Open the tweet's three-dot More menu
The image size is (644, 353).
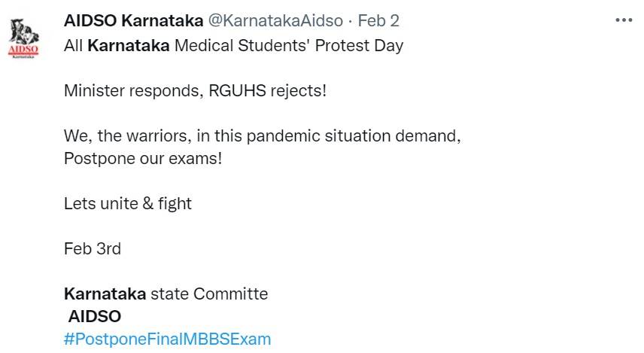(624, 20)
